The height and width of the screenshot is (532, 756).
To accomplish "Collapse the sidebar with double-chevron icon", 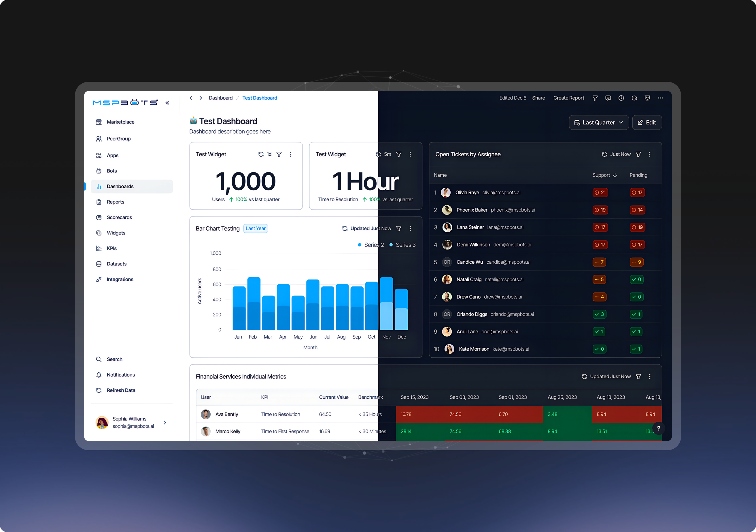I will point(167,103).
